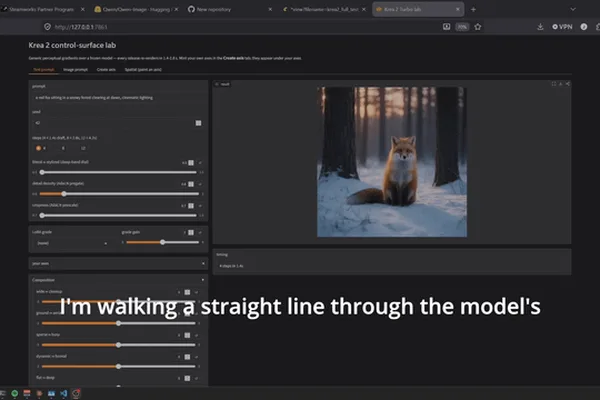The width and height of the screenshot is (600, 400).
Task: Click the share icon on result panel
Action: click(567, 84)
